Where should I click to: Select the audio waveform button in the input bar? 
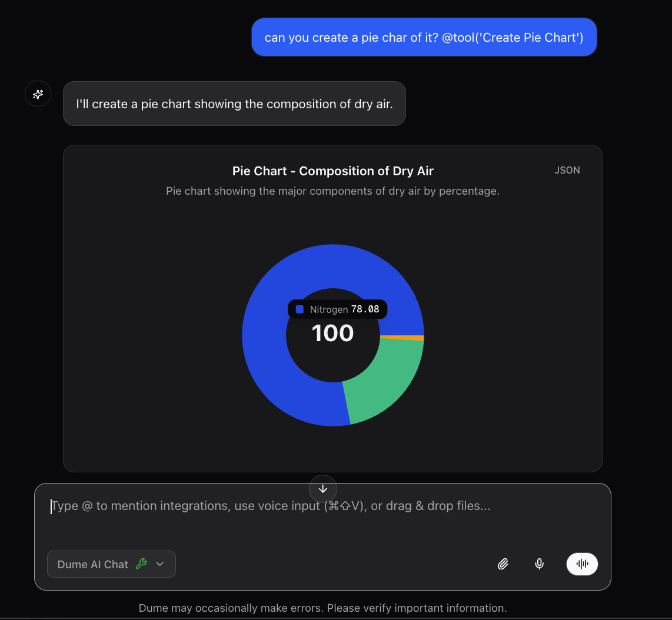pyautogui.click(x=582, y=564)
